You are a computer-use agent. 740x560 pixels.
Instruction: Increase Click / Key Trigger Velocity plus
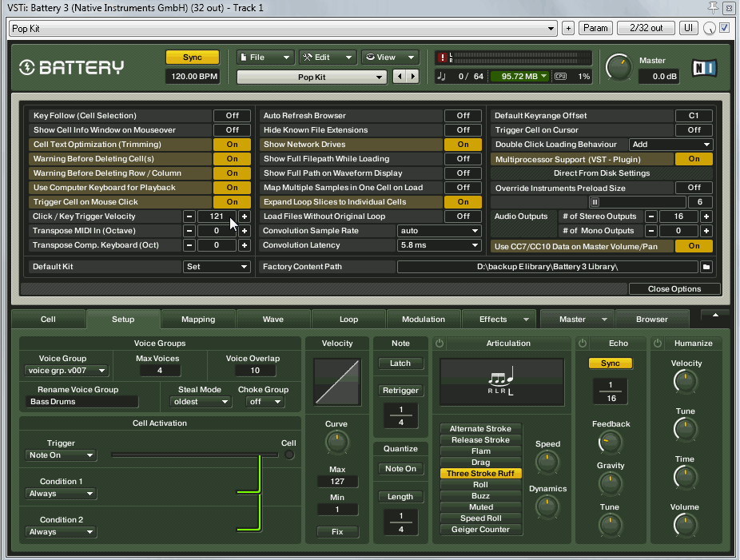click(245, 216)
